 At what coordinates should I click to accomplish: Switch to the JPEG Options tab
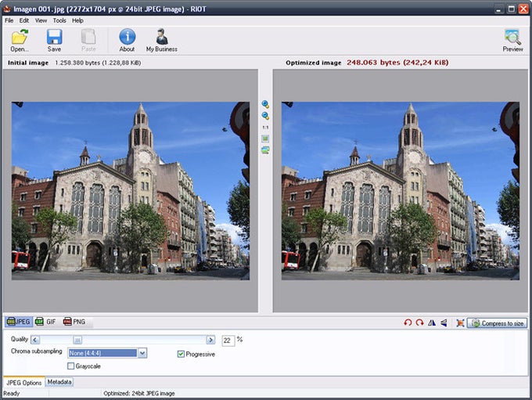click(23, 382)
